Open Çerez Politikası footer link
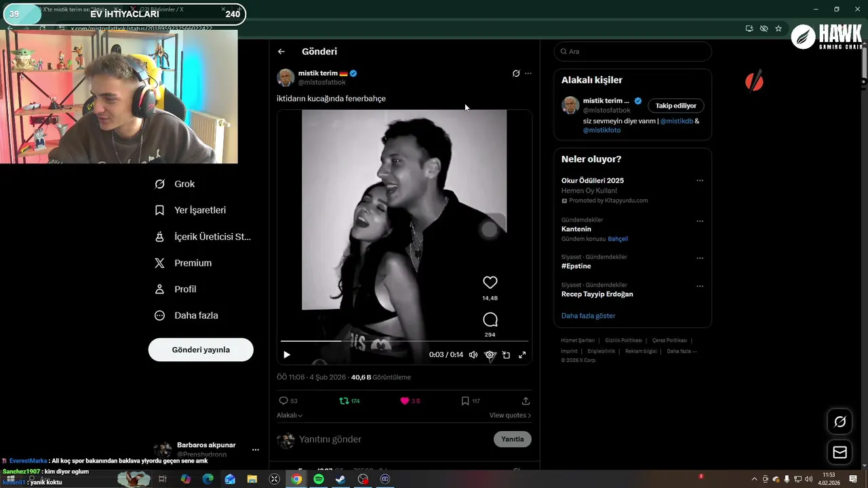868x488 pixels. tap(669, 340)
